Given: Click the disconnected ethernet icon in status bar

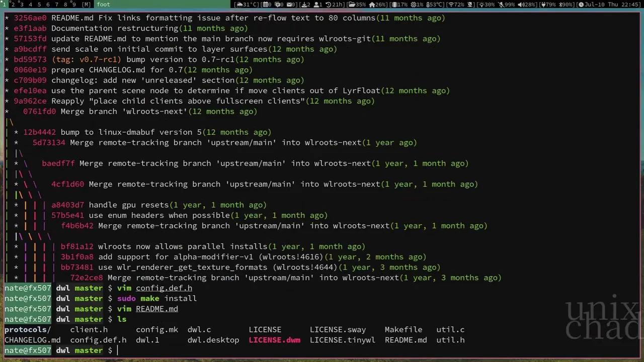Looking at the screenshot, I should pos(469,5).
